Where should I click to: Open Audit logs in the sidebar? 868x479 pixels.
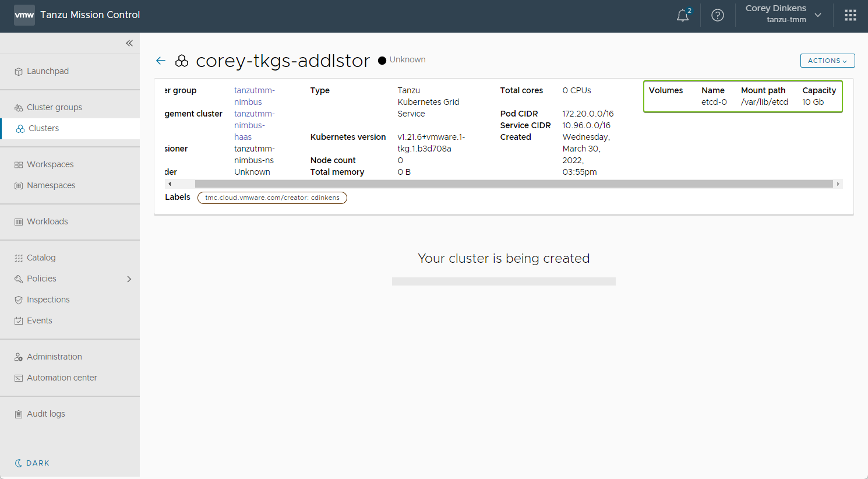(x=46, y=414)
